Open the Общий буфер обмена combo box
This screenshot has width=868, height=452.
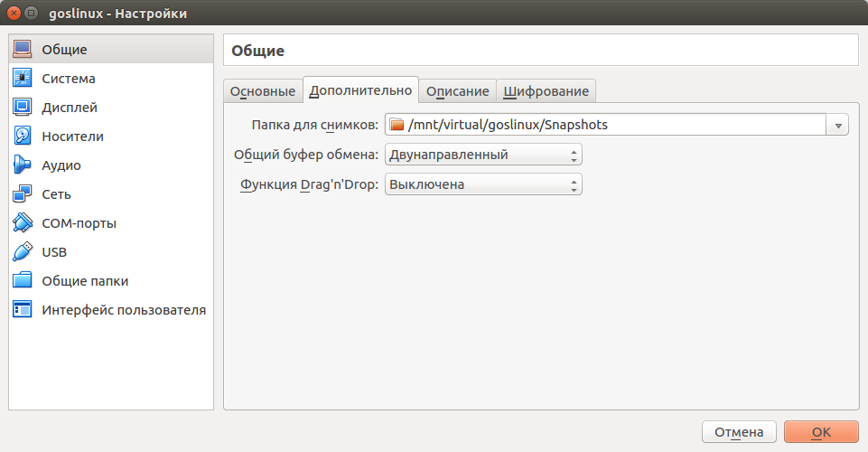coord(483,155)
